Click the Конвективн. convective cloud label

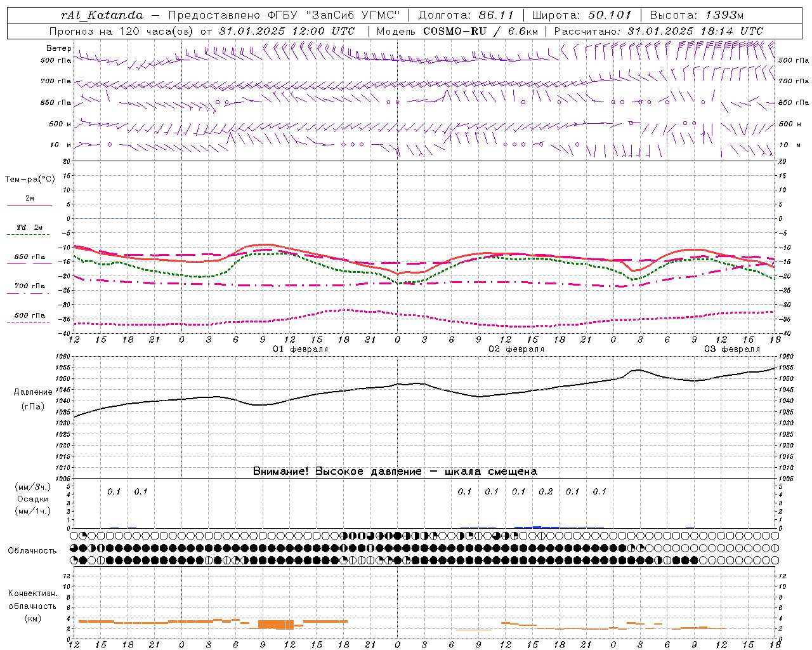pos(32,594)
